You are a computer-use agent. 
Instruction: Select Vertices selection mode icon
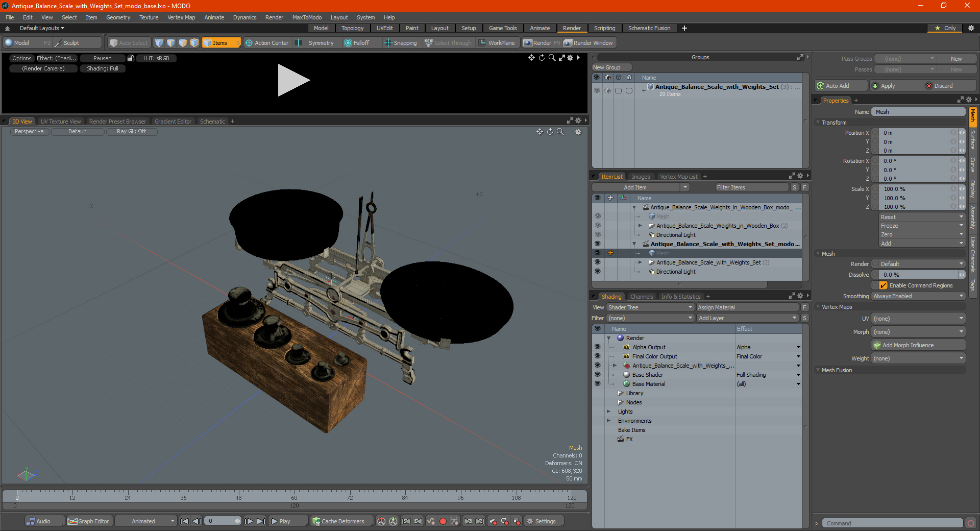(x=159, y=43)
